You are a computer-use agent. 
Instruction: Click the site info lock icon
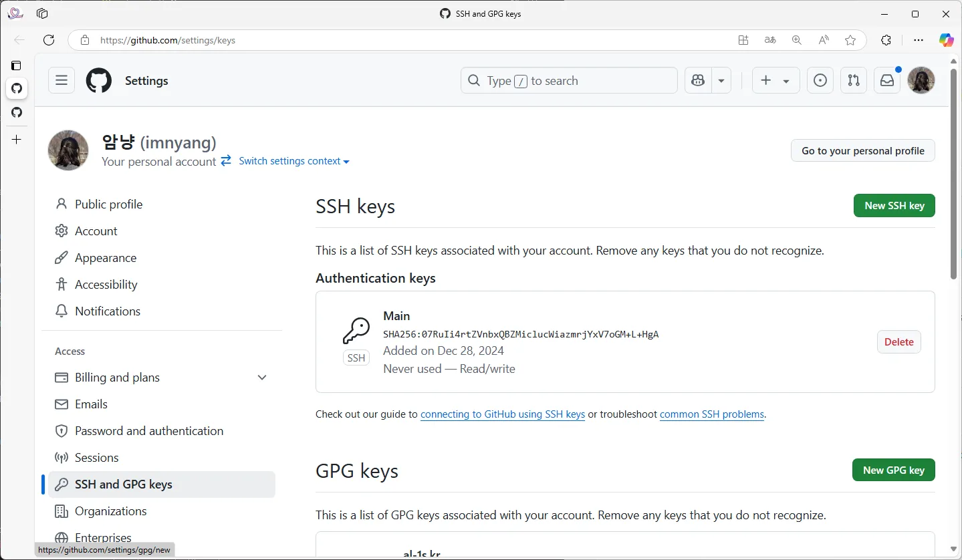pos(84,40)
